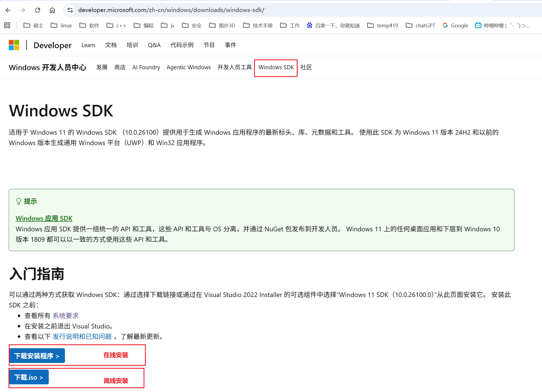
Task: Select 文档 in the Developer menu
Action: (111, 45)
